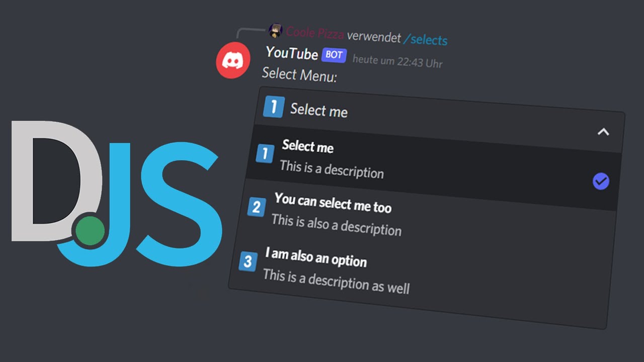
Task: Collapse the select menu with chevron arrow
Action: [603, 132]
